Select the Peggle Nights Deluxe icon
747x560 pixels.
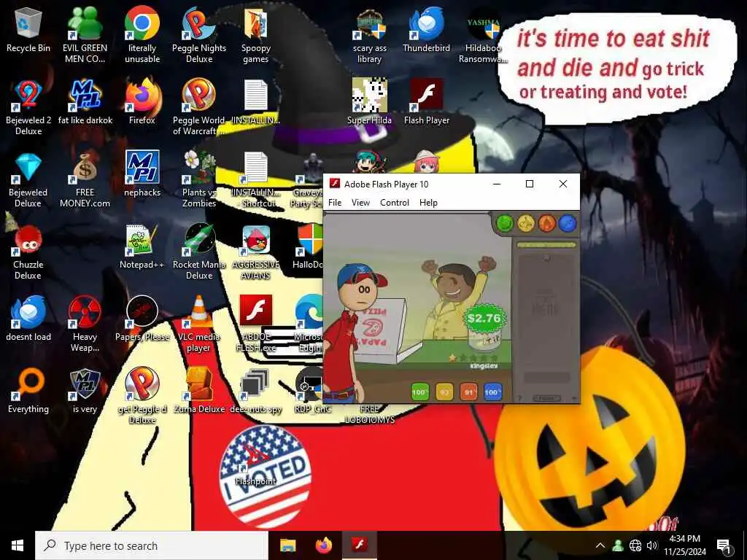[x=199, y=34]
